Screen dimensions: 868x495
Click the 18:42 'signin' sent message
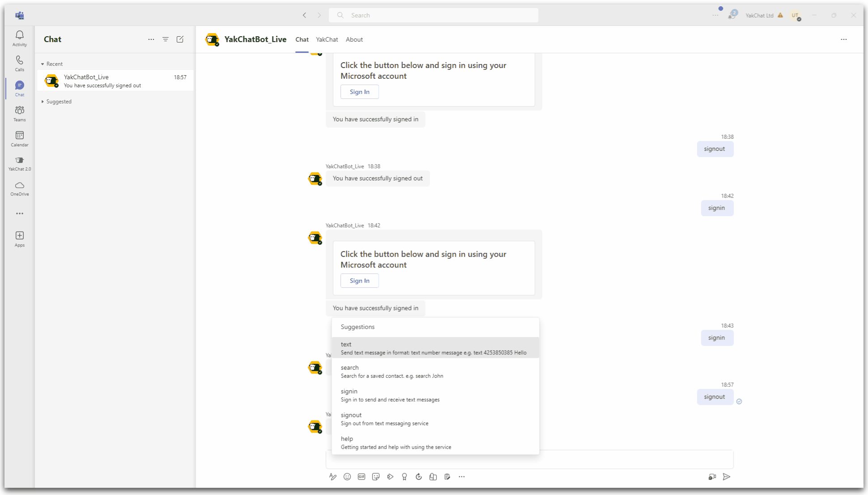click(x=717, y=208)
